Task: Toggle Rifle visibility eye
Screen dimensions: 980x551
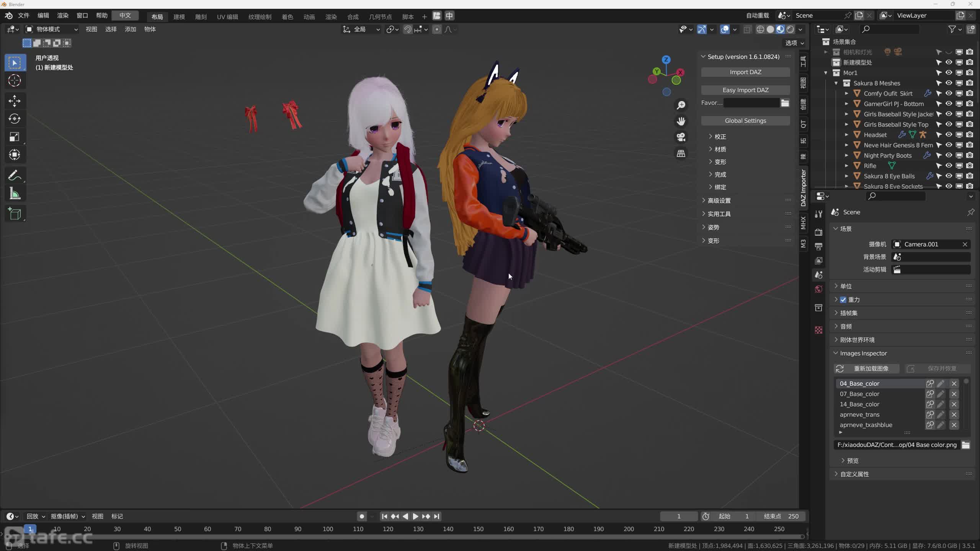Action: click(x=949, y=166)
